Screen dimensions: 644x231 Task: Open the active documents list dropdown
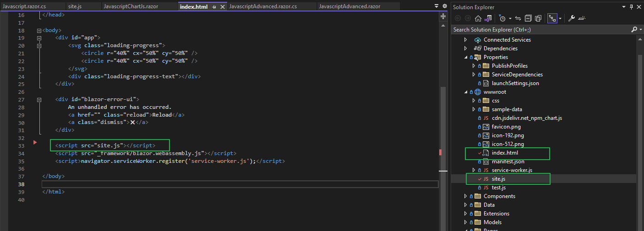pos(436,6)
